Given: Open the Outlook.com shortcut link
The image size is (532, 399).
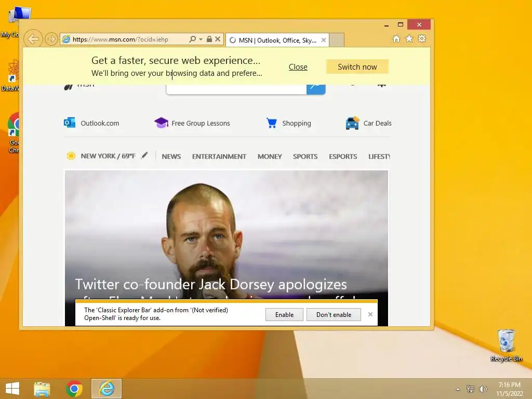Looking at the screenshot, I should 100,123.
